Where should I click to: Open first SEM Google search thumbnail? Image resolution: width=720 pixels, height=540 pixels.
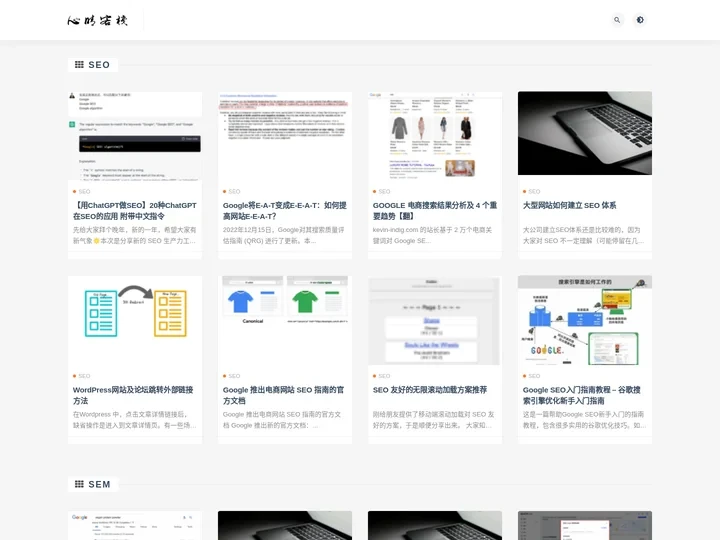coord(135,525)
